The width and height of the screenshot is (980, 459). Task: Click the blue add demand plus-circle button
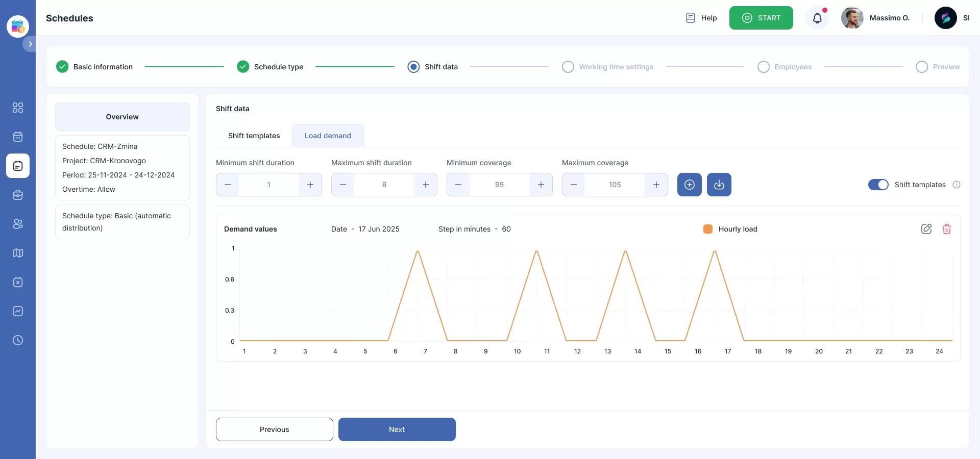pos(689,185)
